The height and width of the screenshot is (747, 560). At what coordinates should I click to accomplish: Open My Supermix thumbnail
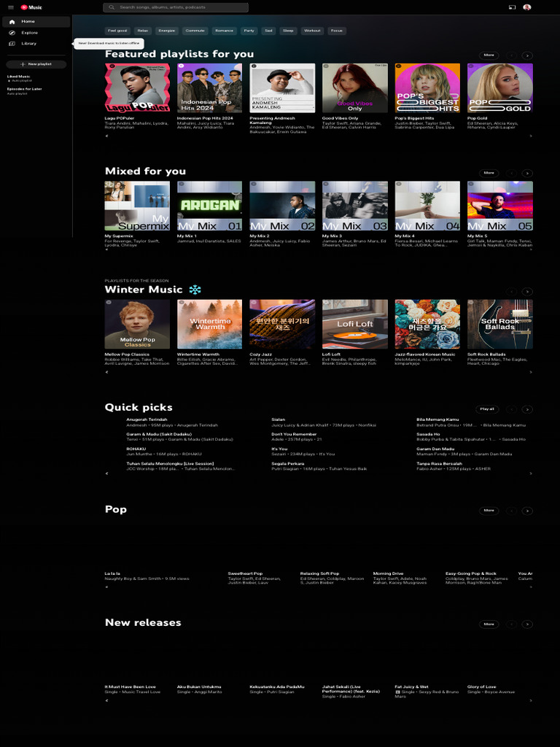click(137, 206)
